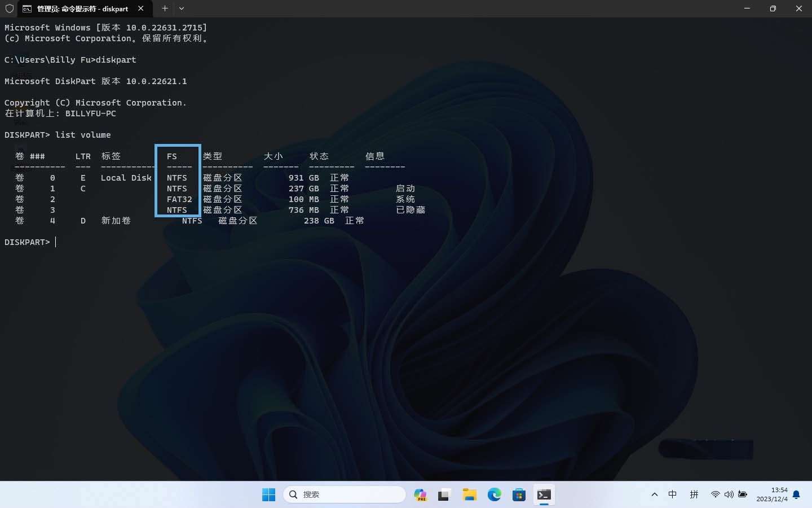Click '新加卷' label in volume 4 row
This screenshot has width=812, height=508.
(x=116, y=221)
